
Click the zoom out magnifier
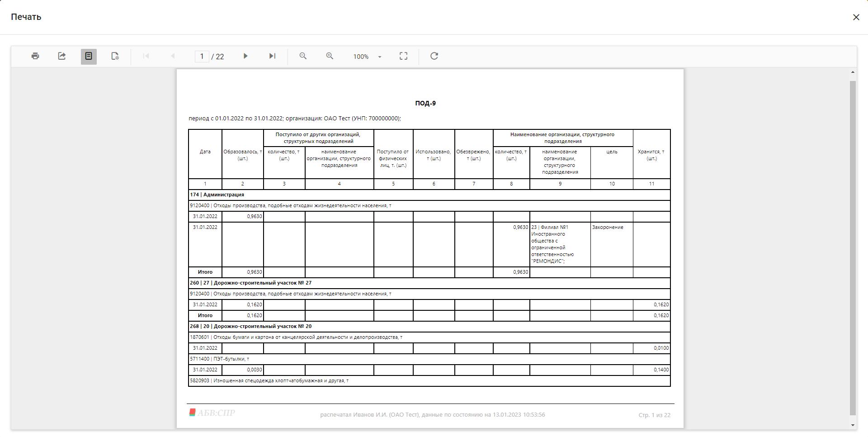pyautogui.click(x=303, y=56)
